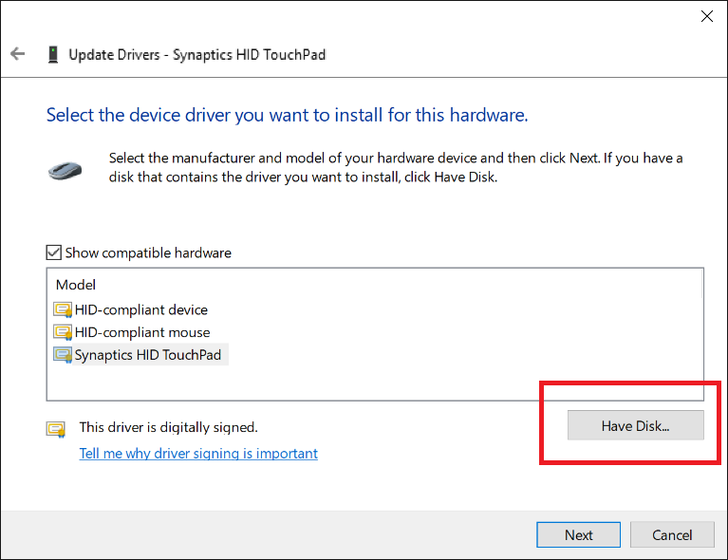Click the icon next to HID-compliant device
Image resolution: width=728 pixels, height=560 pixels.
click(x=64, y=309)
